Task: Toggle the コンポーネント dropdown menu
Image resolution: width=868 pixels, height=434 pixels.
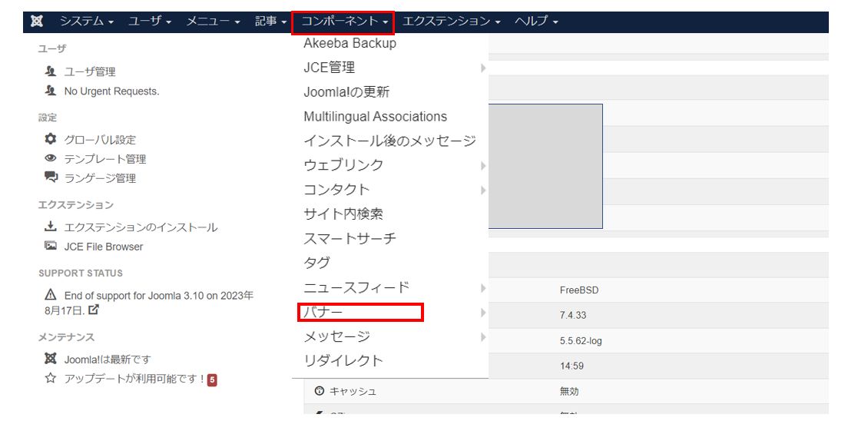Action: tap(343, 22)
